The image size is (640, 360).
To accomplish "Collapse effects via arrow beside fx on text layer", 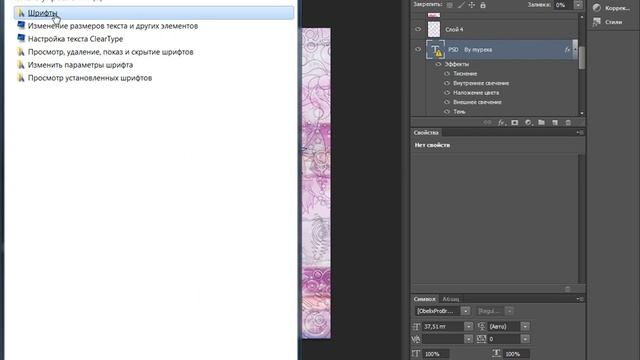I will tap(575, 49).
